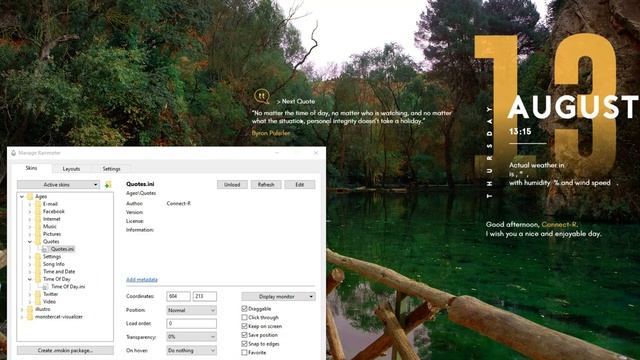The width and height of the screenshot is (640, 360).
Task: Click the Connect-R author value
Action: click(178, 203)
